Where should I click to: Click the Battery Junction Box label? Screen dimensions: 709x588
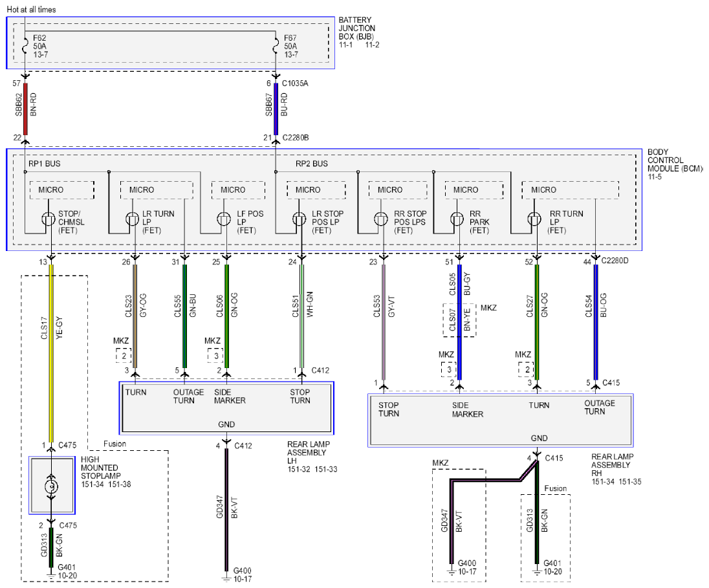point(356,28)
